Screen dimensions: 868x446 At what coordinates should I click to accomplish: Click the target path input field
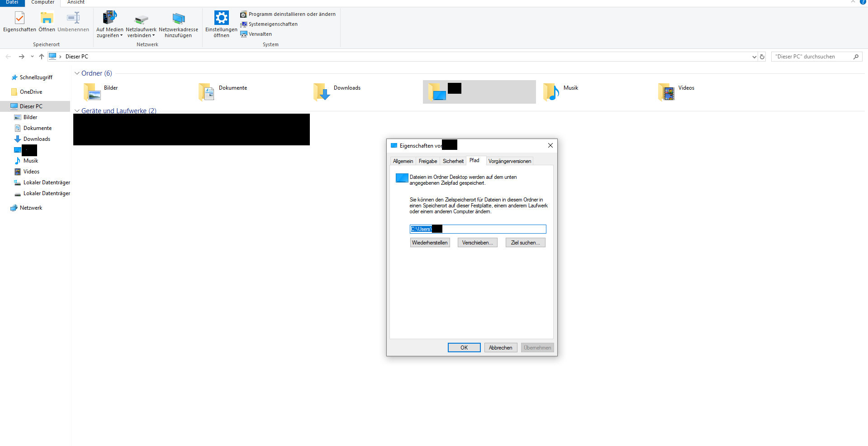pos(478,229)
